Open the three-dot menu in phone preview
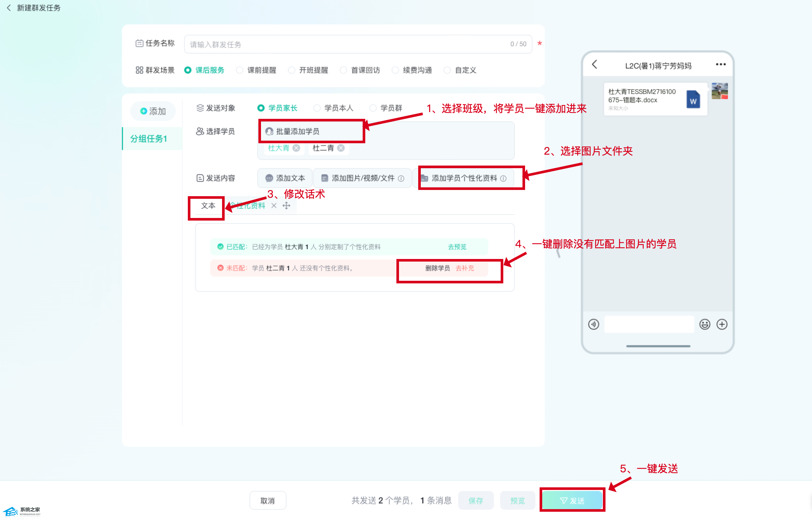812x519 pixels. point(721,64)
